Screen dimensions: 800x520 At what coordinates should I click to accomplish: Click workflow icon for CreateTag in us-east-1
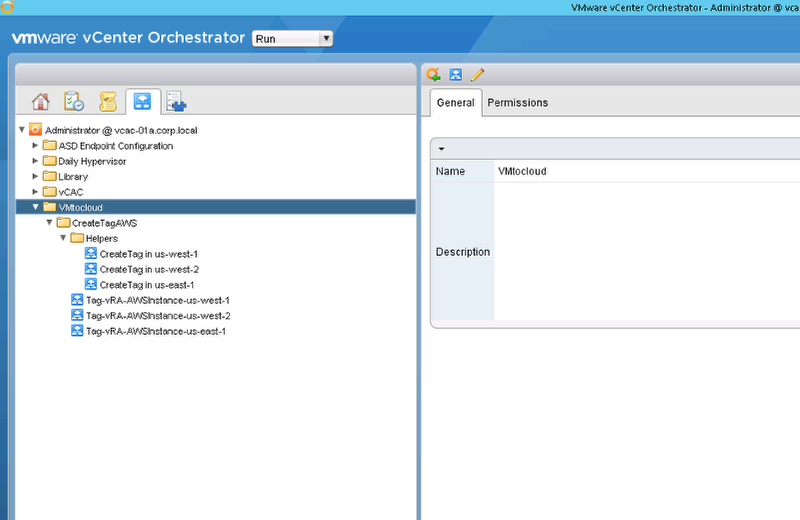[x=91, y=284]
